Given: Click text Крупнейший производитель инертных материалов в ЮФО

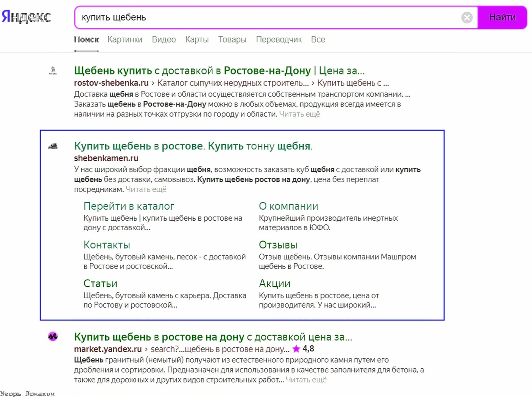Looking at the screenshot, I should (328, 223).
